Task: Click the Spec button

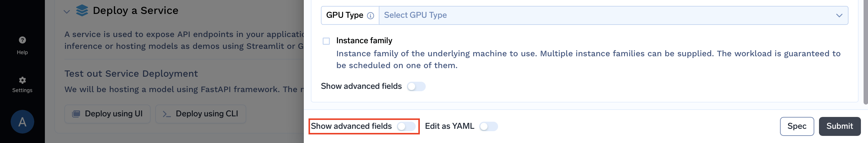Action: click(x=797, y=126)
